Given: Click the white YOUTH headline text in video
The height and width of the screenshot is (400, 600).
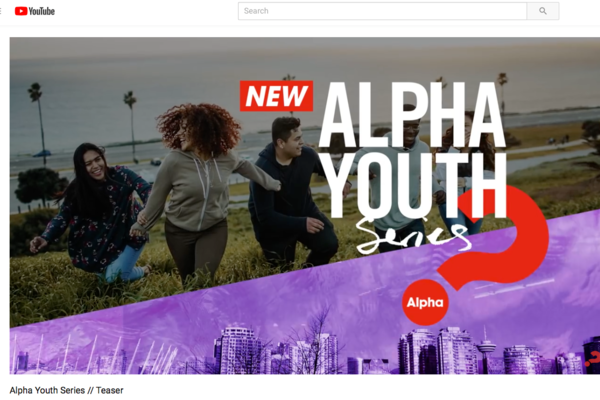Looking at the screenshot, I should (x=415, y=185).
